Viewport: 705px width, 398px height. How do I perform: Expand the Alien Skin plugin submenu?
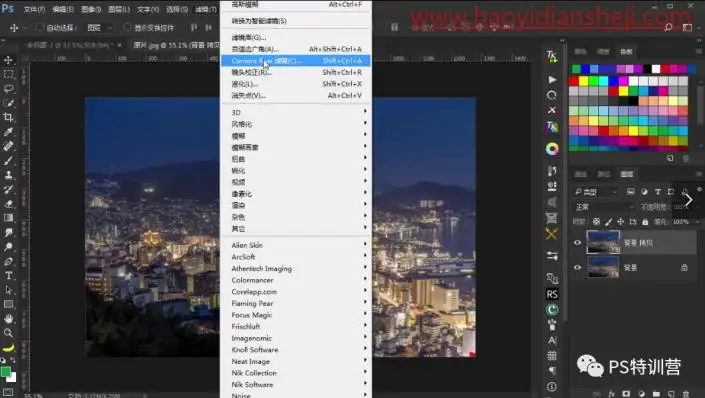[x=296, y=245]
